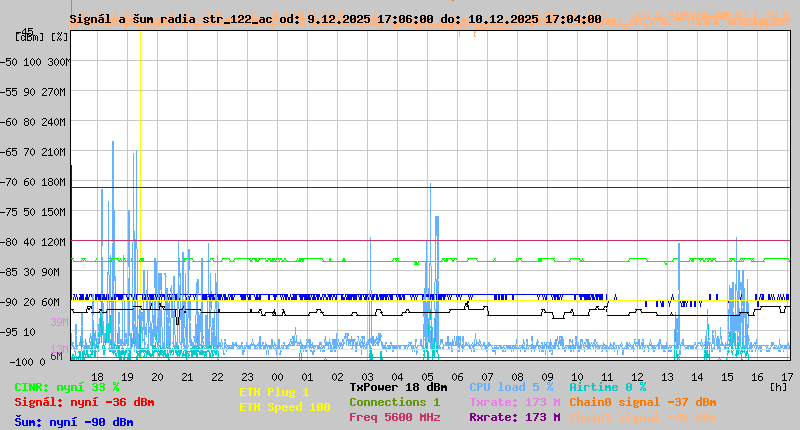The width and height of the screenshot is (800, 430).
Task: Click the '-95 10' axis label
Action: (x=18, y=333)
